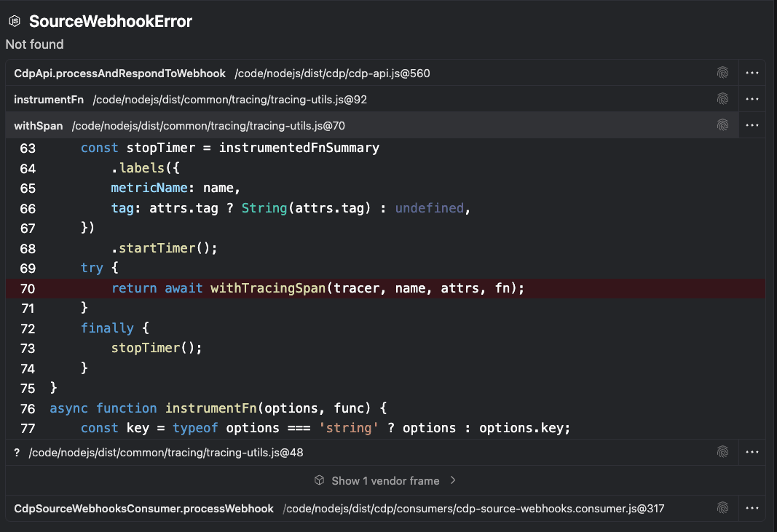Click path /code/nodejs/dist/cdp/cdp-api.js@560

coord(332,74)
